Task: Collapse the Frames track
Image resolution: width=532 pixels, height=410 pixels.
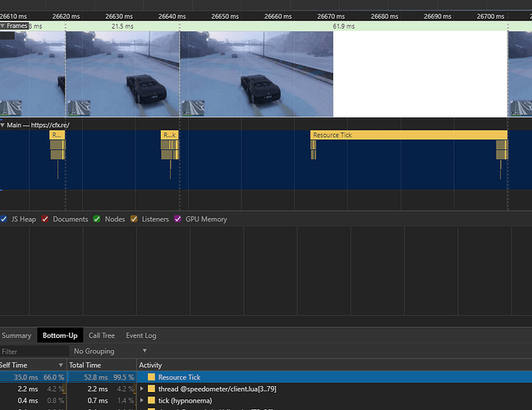Action: (2, 25)
